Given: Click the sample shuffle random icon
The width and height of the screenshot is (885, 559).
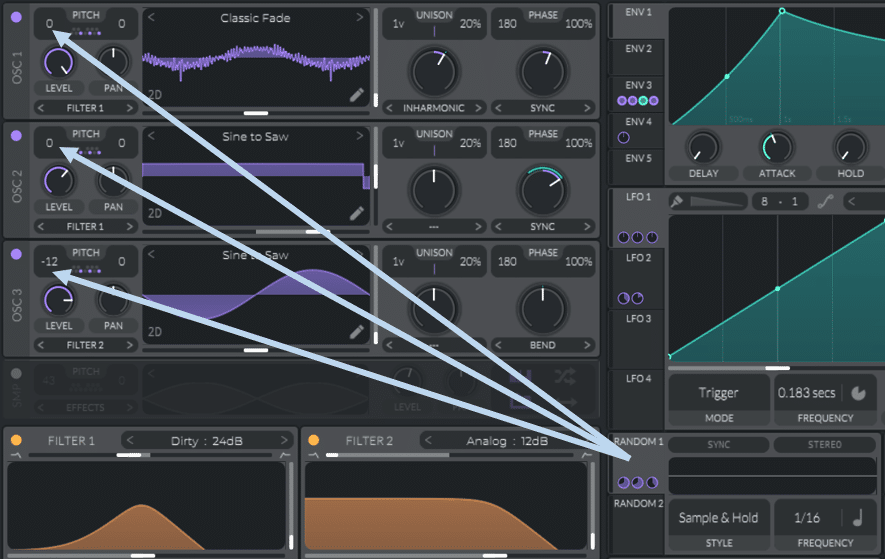Looking at the screenshot, I should (x=565, y=376).
